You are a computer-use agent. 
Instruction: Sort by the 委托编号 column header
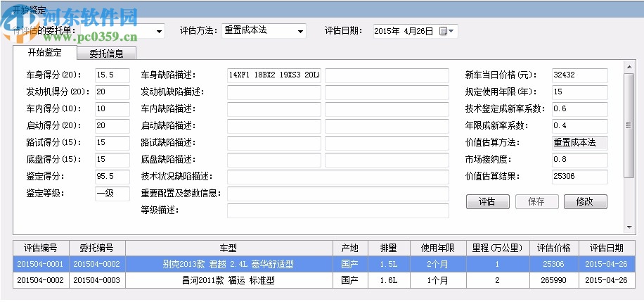pos(97,248)
